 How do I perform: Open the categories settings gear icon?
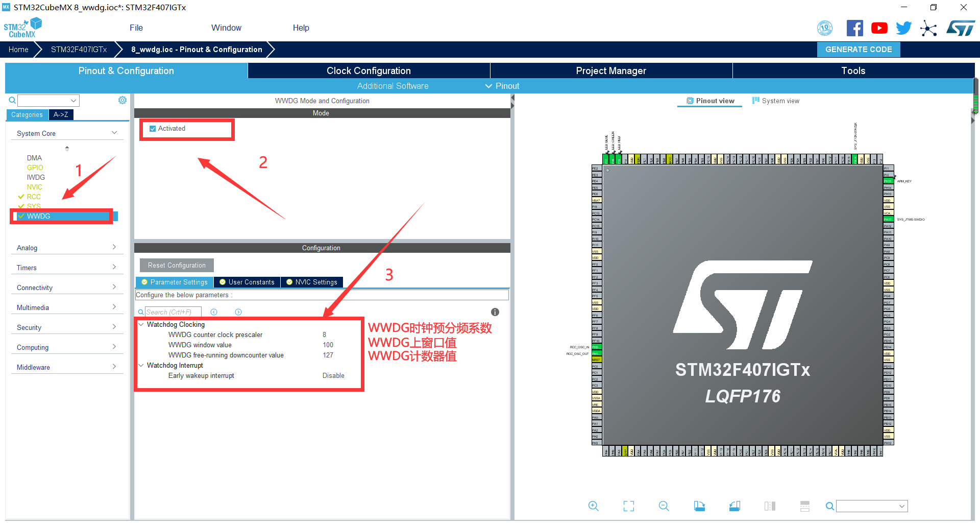click(122, 100)
